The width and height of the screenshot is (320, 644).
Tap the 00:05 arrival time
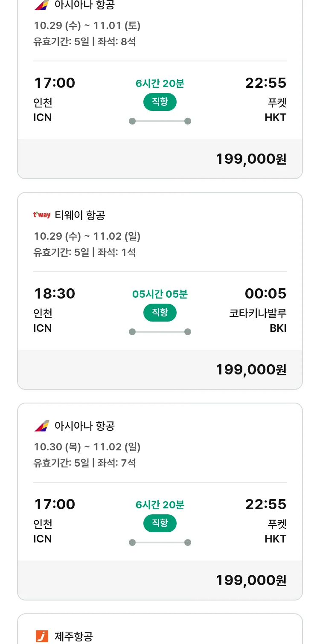tap(265, 293)
